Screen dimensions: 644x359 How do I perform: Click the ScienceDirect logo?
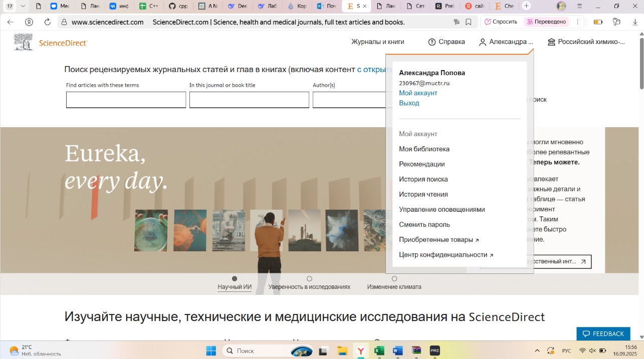pos(50,43)
